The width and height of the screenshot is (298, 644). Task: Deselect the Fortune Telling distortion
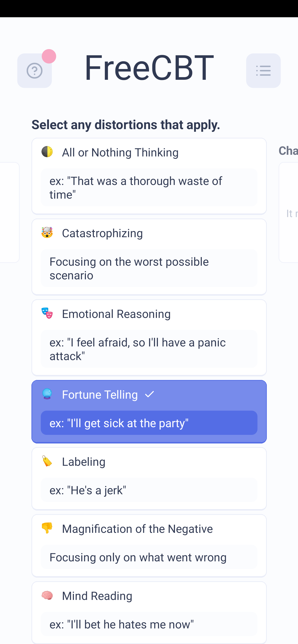149,412
